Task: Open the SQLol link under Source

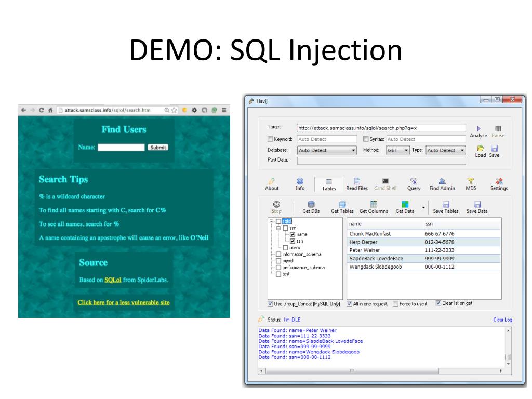Action: (113, 280)
